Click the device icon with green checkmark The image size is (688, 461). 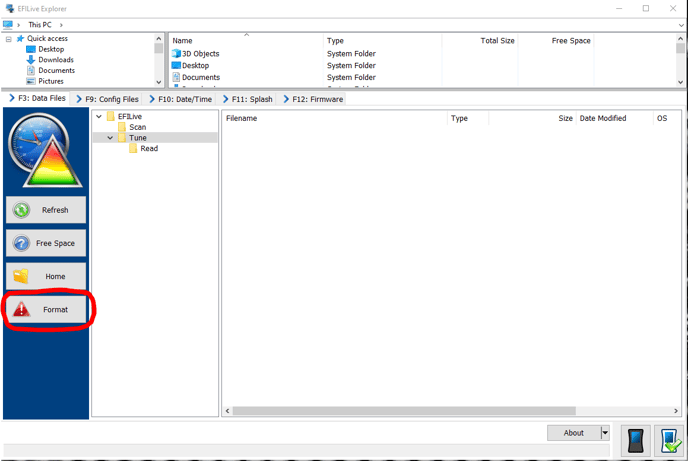click(670, 440)
